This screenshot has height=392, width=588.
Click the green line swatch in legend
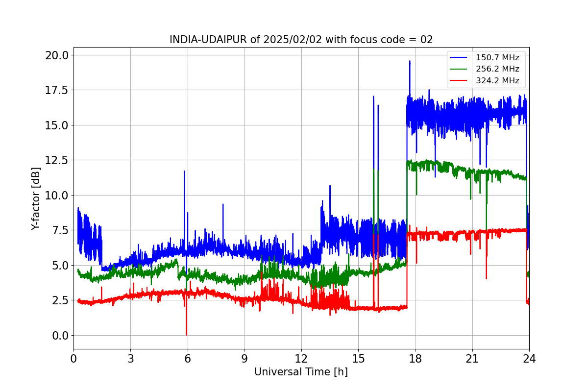click(459, 69)
